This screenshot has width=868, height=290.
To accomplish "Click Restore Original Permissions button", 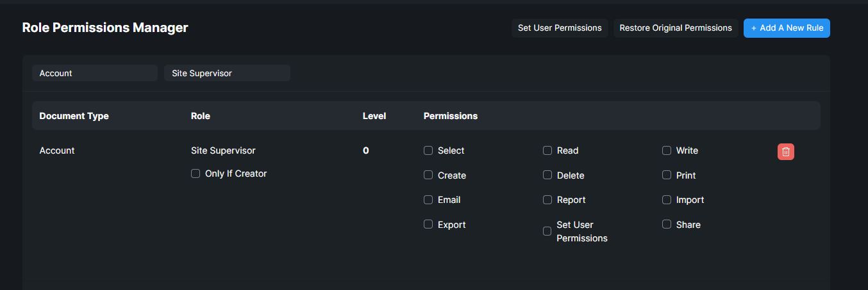I will [676, 28].
